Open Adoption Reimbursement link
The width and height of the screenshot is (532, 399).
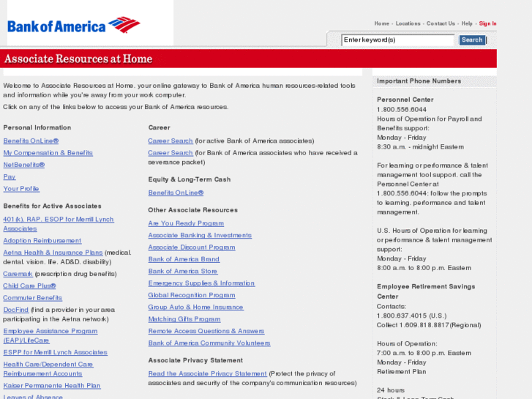pos(42,240)
